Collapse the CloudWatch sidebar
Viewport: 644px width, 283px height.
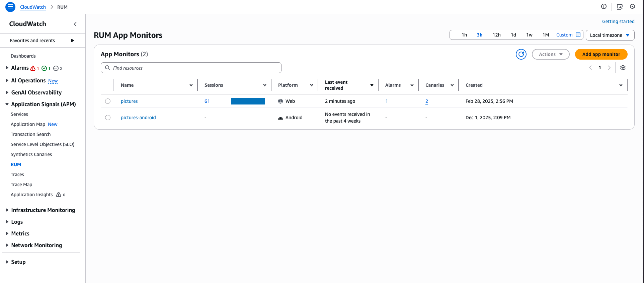(x=75, y=24)
